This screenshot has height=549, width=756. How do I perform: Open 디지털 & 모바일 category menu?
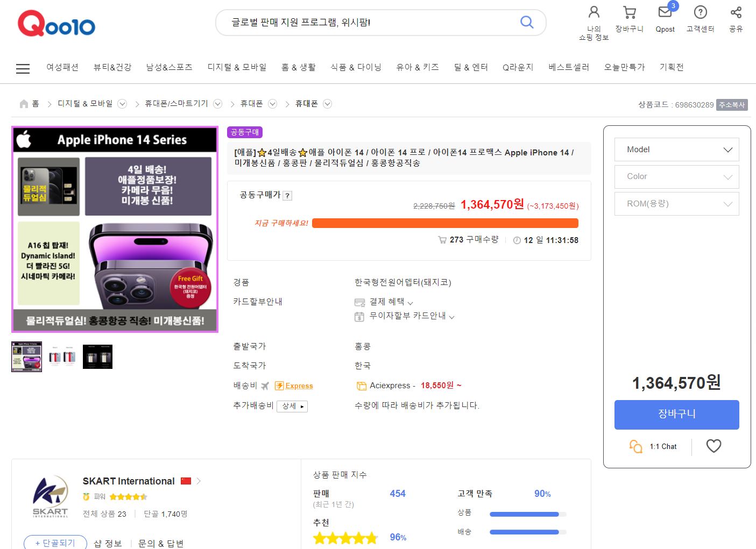click(x=237, y=67)
